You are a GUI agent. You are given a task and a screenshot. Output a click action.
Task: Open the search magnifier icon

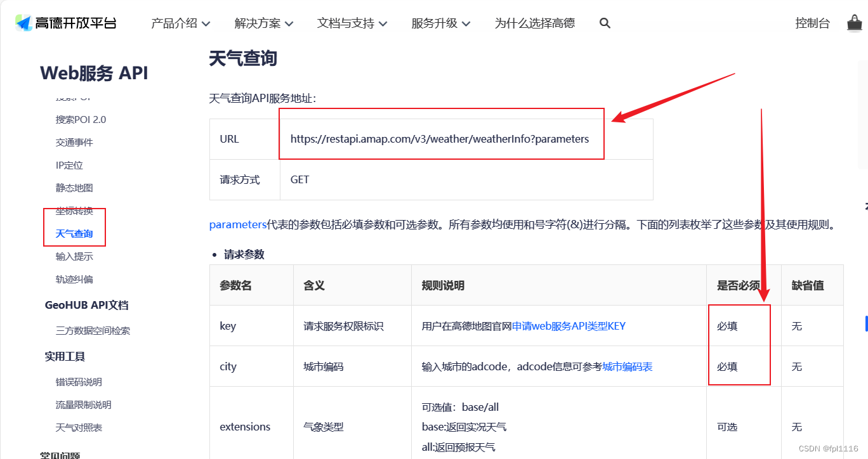[x=605, y=23]
